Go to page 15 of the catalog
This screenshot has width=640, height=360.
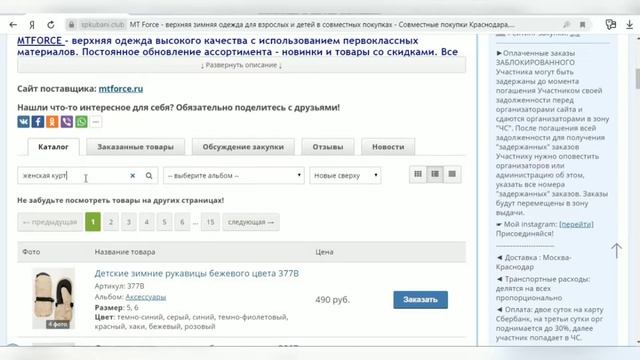(x=210, y=222)
